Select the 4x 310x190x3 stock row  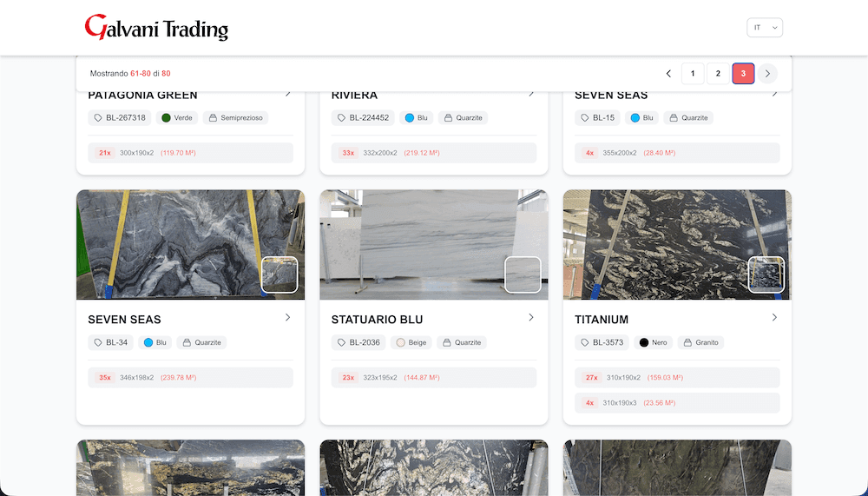(x=677, y=403)
